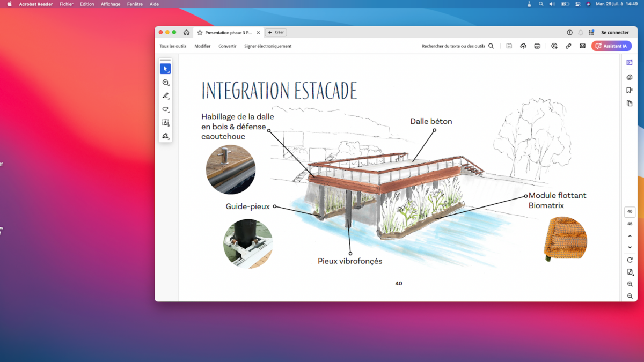Click the envelope icon to email file
Viewport: 644px width, 362px height.
click(x=582, y=46)
